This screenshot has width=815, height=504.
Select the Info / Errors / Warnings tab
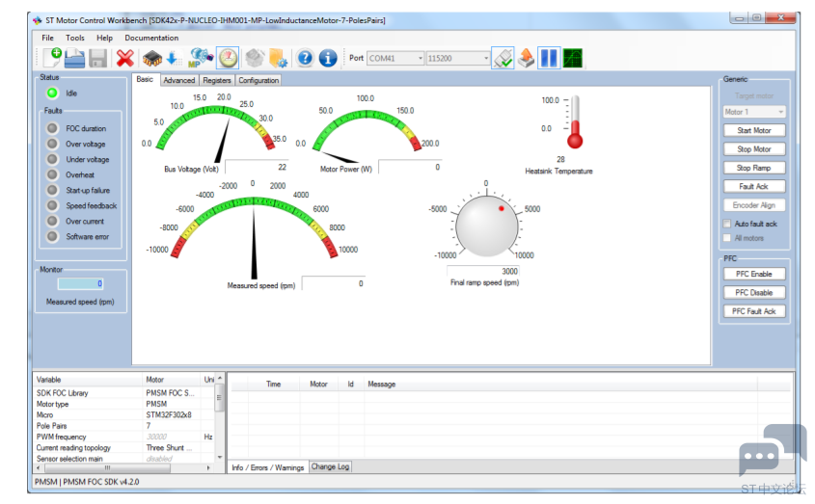[x=268, y=467]
